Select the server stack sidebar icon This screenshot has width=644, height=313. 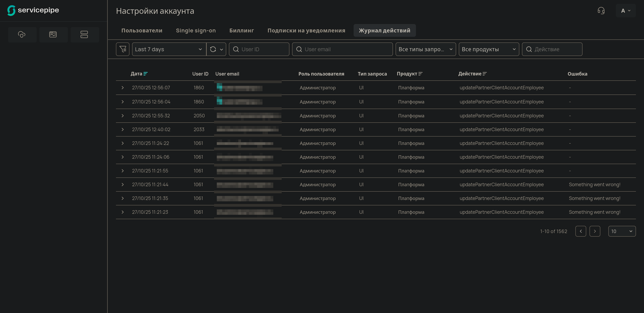point(84,34)
